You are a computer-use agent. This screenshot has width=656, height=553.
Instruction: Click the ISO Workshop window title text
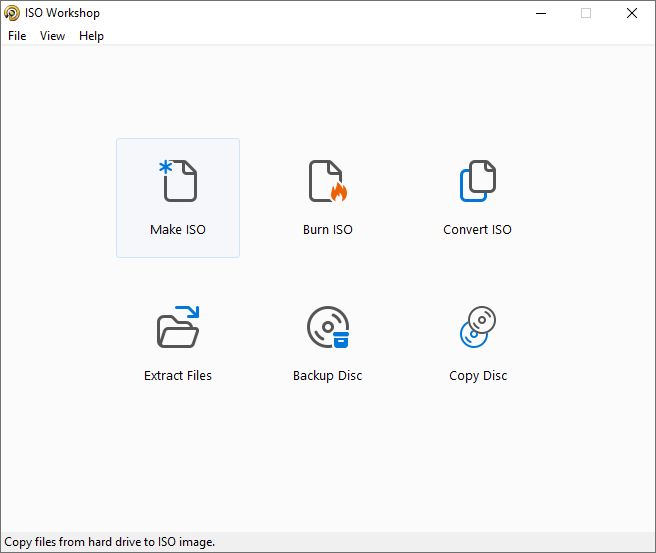click(62, 13)
